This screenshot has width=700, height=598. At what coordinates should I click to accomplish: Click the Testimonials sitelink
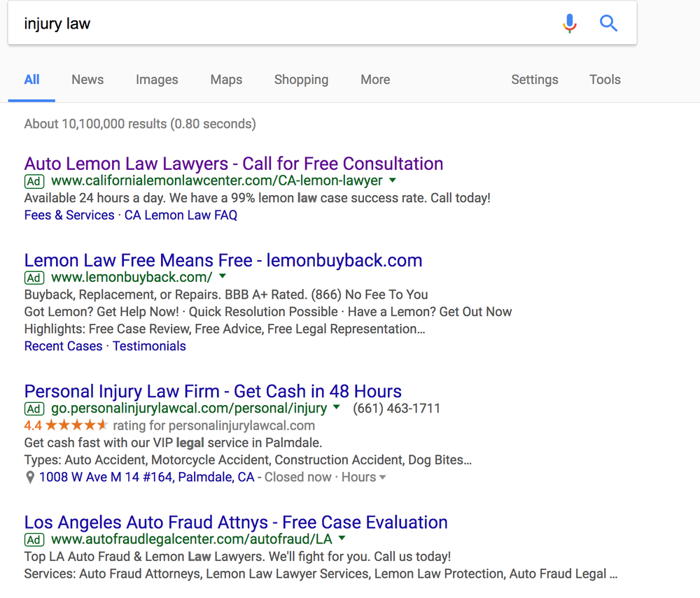149,346
